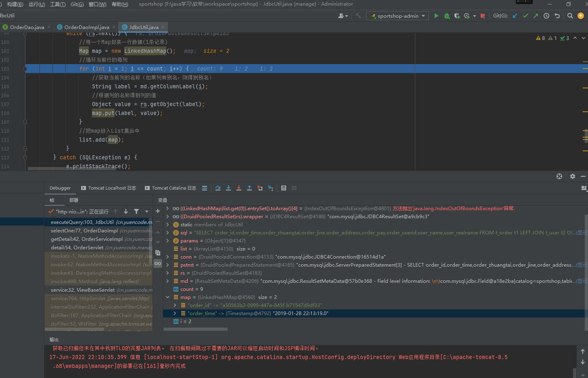588x378 pixels.
Task: Rollback changes with undo arrow
Action: 557,16
